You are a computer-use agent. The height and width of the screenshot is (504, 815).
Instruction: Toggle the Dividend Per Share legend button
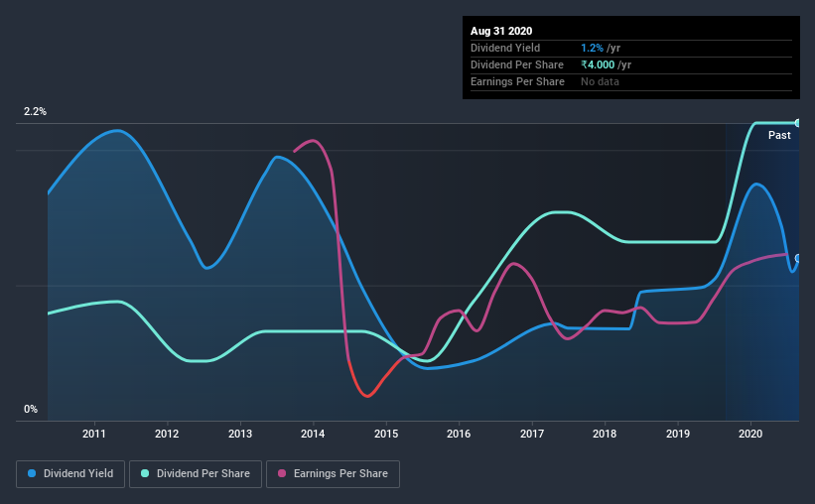[196, 474]
